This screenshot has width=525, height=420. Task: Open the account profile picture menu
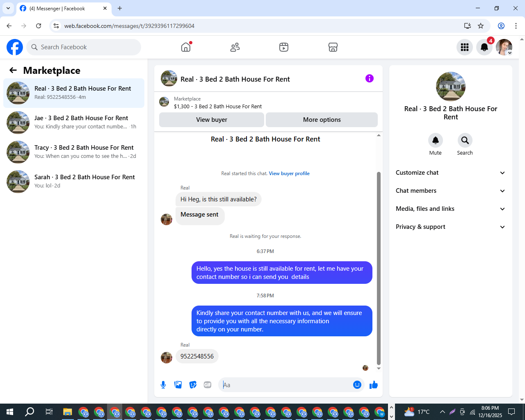[504, 47]
